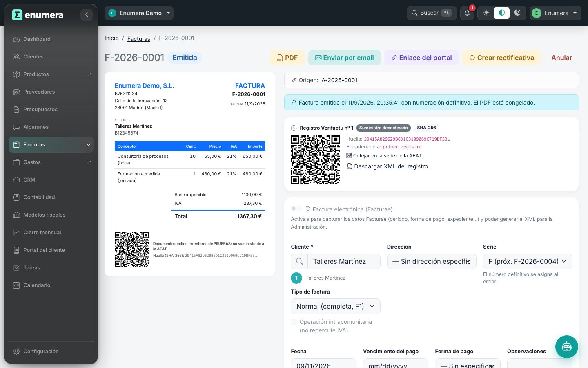
Task: Open the Buscar search box
Action: (432, 13)
